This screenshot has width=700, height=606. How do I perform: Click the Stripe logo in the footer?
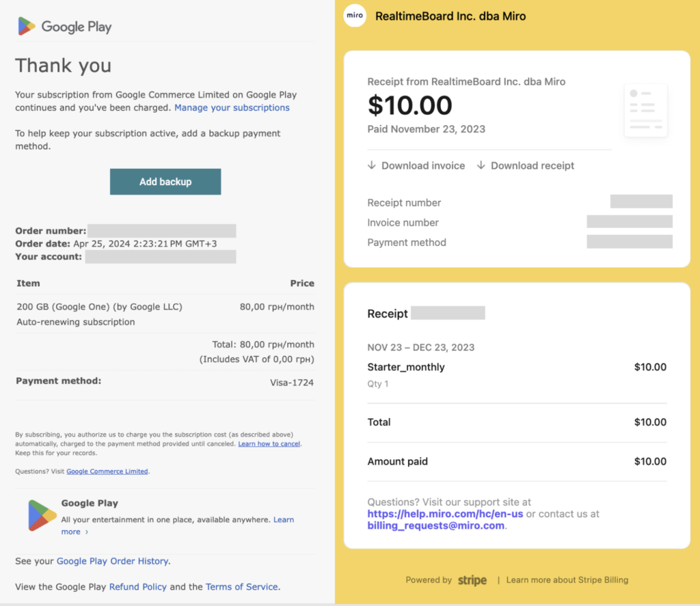tap(472, 580)
